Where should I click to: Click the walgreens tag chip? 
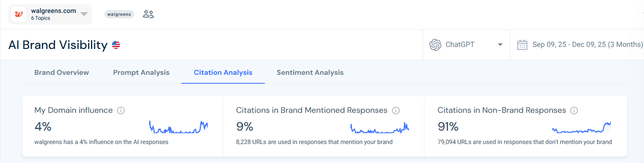point(119,14)
